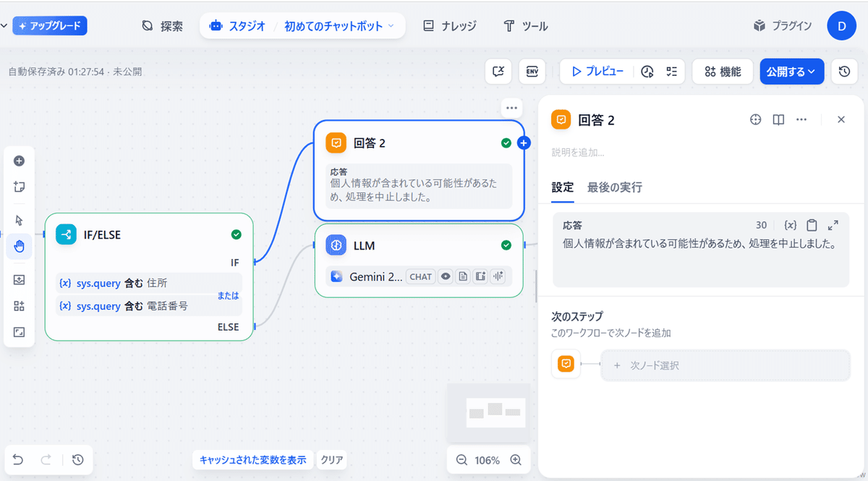868x481 pixels.
Task: Click the document icon on LLM node
Action: [x=463, y=276]
